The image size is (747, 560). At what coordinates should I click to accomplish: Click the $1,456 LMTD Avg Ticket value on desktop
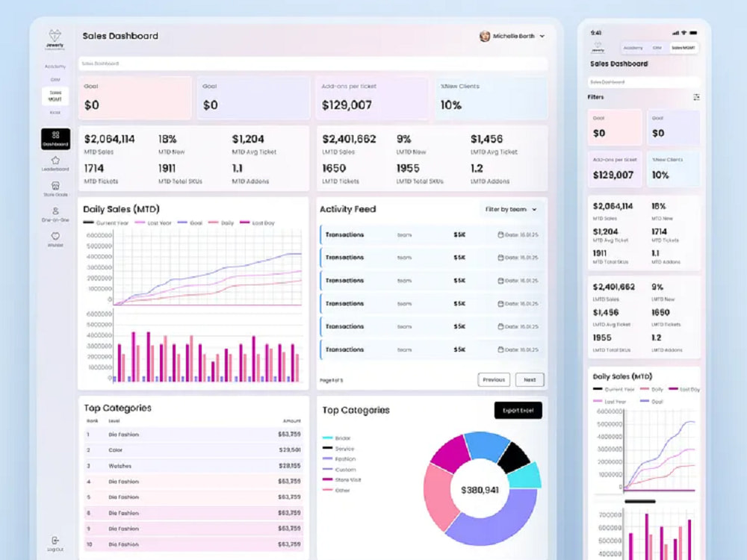(486, 139)
